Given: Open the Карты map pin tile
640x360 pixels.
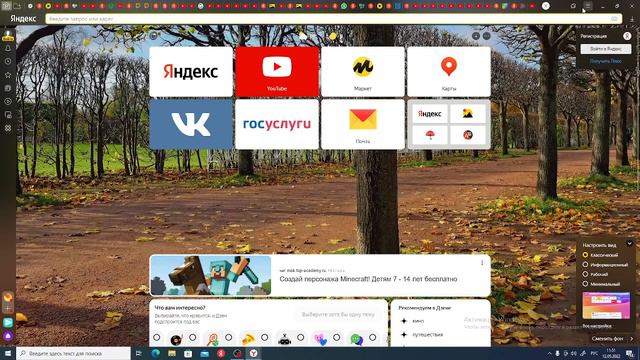Looking at the screenshot, I should tap(449, 72).
